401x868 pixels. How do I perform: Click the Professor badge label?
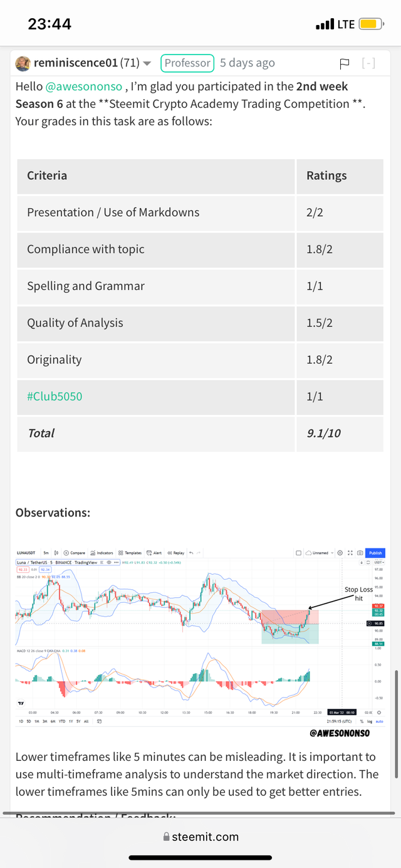point(187,63)
